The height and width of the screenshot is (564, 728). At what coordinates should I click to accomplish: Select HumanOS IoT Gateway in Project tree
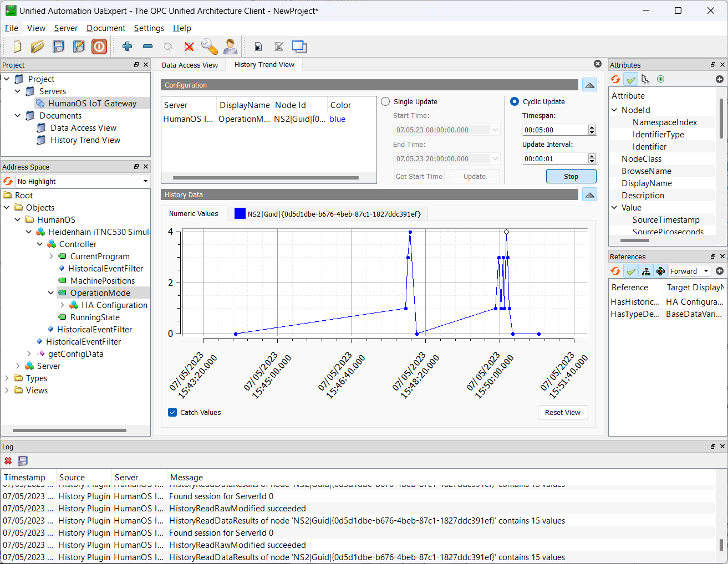click(92, 104)
